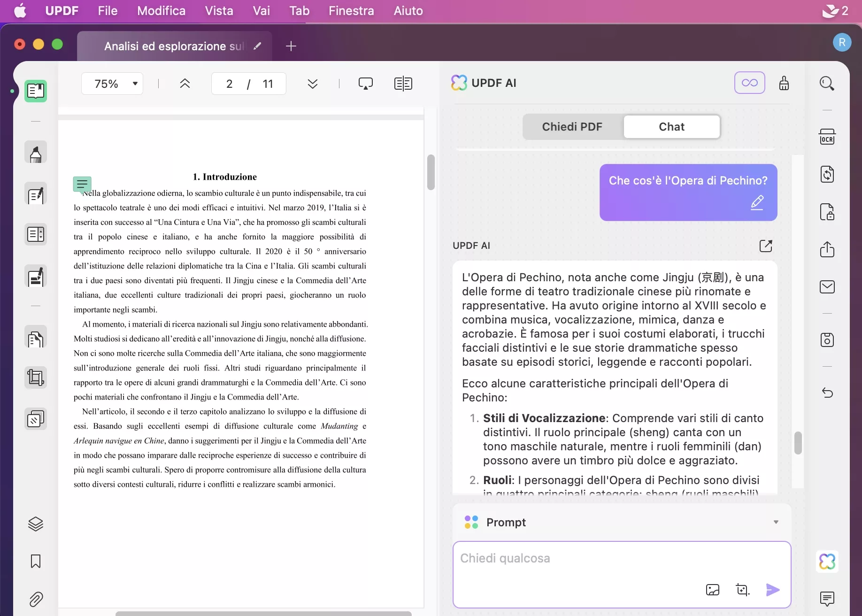Export the UPDF AI answer with the arrow icon

(x=766, y=246)
